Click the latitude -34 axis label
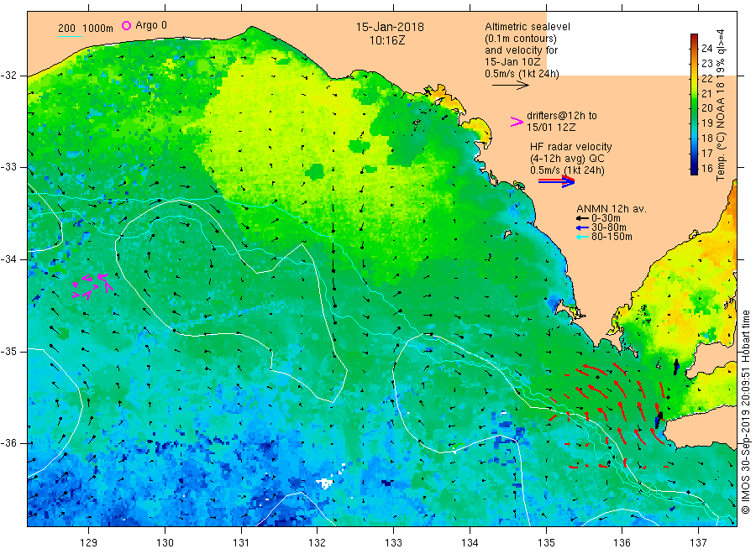Viewport: 756px width, 554px height. tap(8, 259)
